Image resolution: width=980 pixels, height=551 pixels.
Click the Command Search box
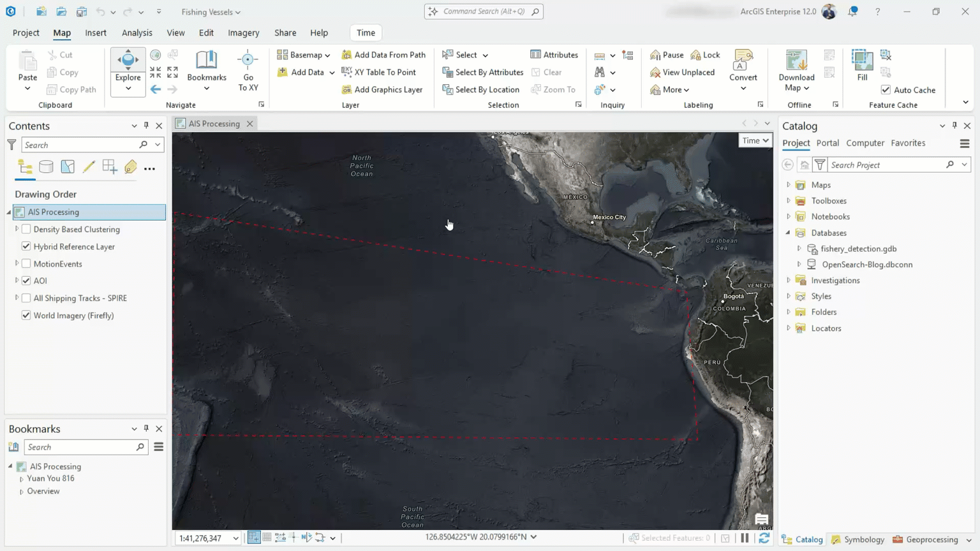tap(484, 11)
